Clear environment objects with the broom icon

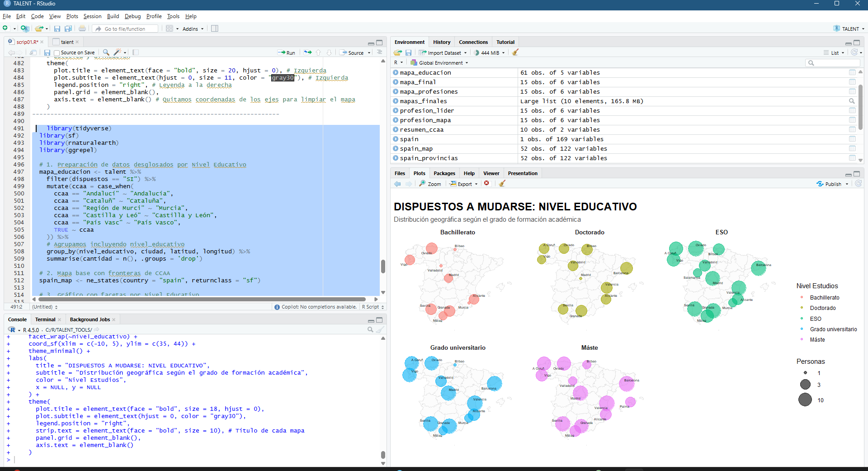515,52
